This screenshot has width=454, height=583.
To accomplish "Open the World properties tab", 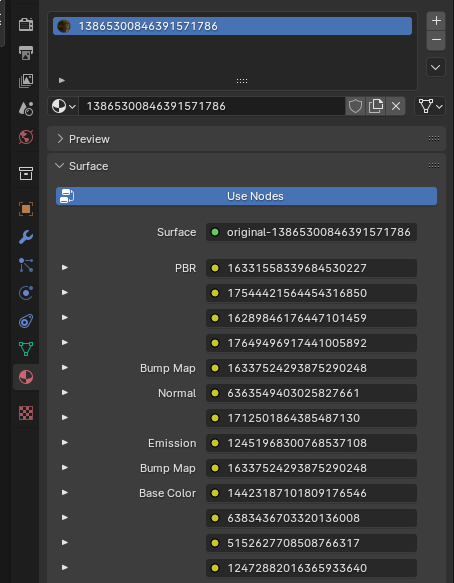I will pos(26,137).
